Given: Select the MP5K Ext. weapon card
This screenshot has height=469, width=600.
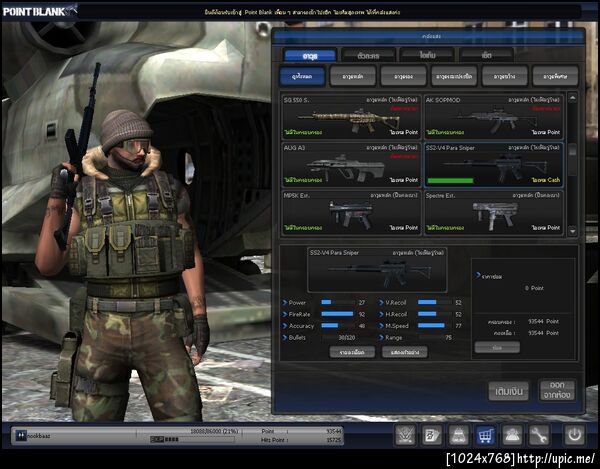Looking at the screenshot, I should click(351, 212).
